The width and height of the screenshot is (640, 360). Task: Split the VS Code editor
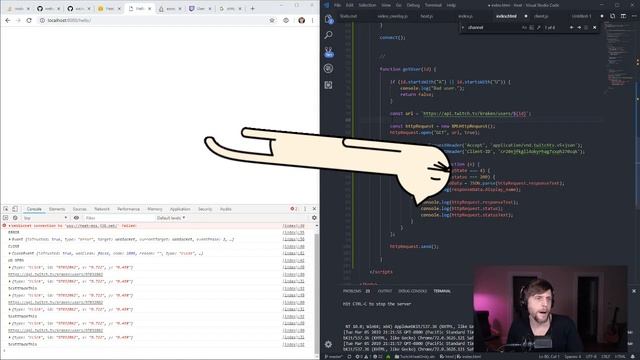click(x=623, y=16)
